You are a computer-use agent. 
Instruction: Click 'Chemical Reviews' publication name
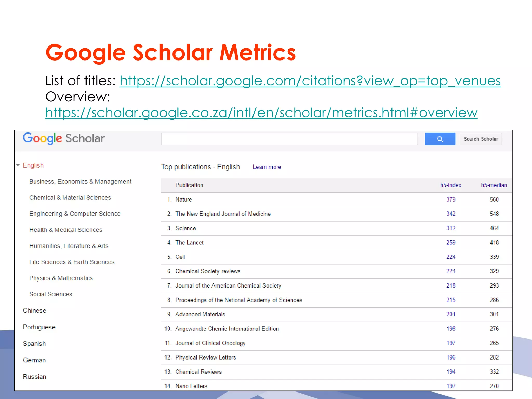[198, 372]
